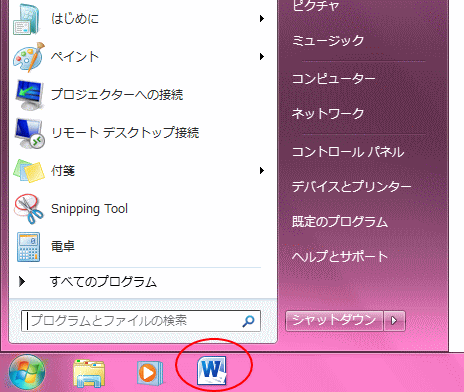Open the ペイント palette icon
This screenshot has height=392, width=464.
tap(29, 57)
